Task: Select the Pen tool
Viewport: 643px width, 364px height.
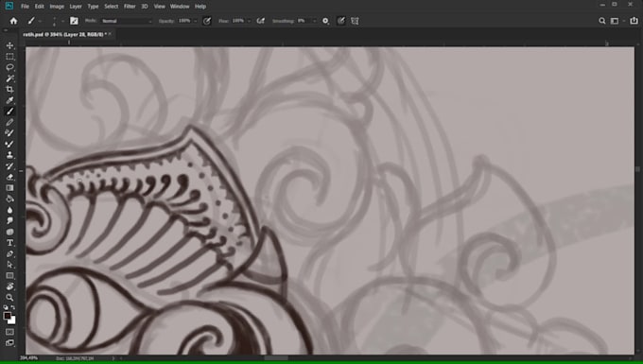Action: (9, 254)
